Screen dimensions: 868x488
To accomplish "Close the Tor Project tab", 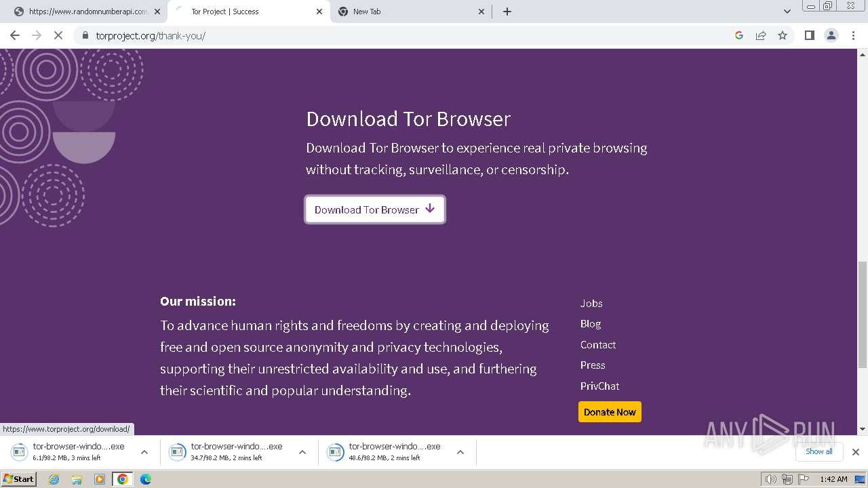I will 320,12.
